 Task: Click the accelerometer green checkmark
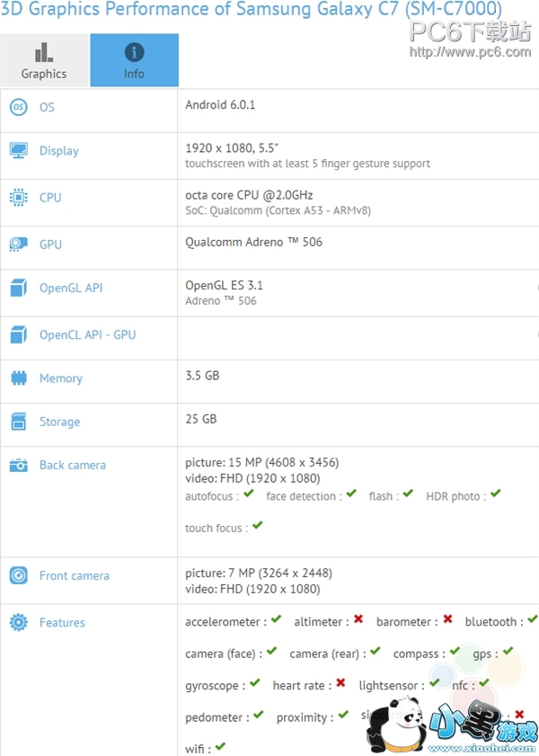(x=276, y=618)
